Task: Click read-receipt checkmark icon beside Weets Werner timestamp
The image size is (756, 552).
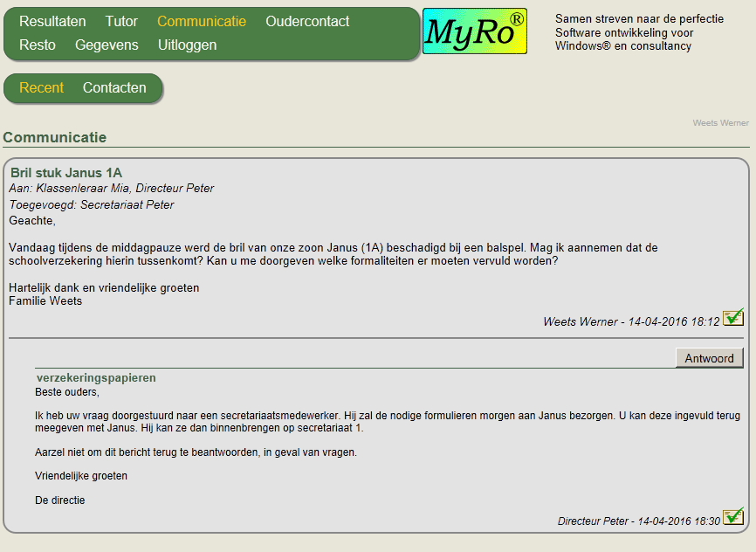Action: point(733,318)
